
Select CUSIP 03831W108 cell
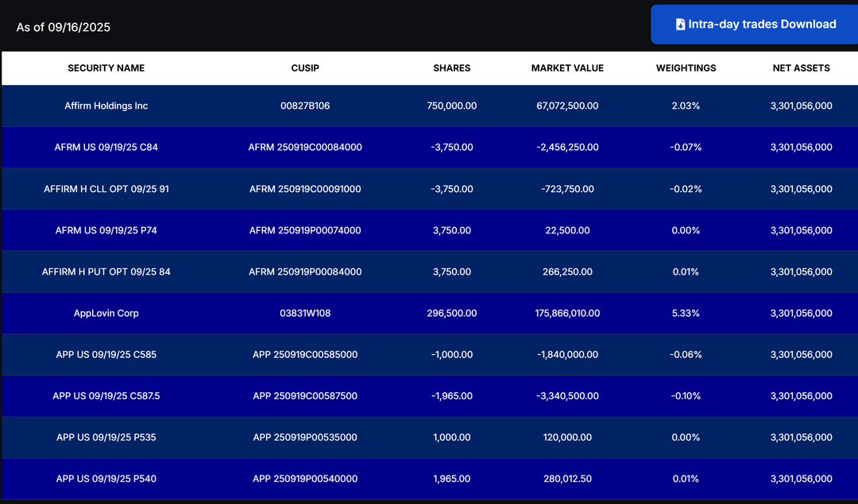tap(305, 314)
